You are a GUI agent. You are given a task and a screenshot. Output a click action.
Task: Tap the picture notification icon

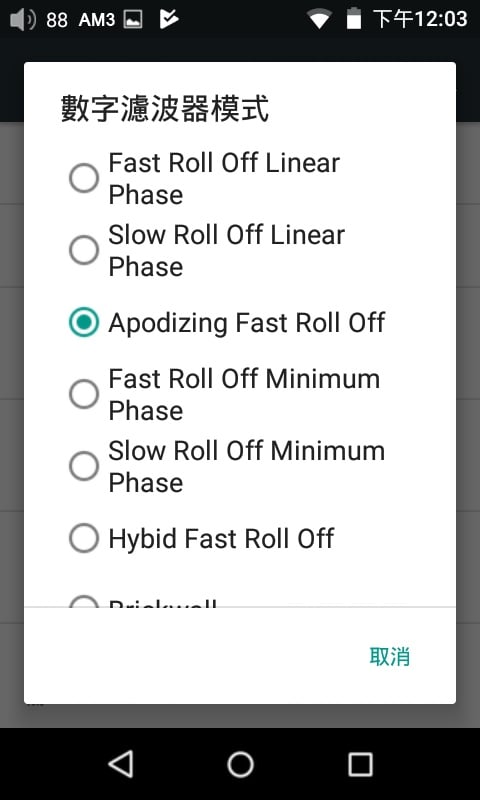pyautogui.click(x=133, y=20)
